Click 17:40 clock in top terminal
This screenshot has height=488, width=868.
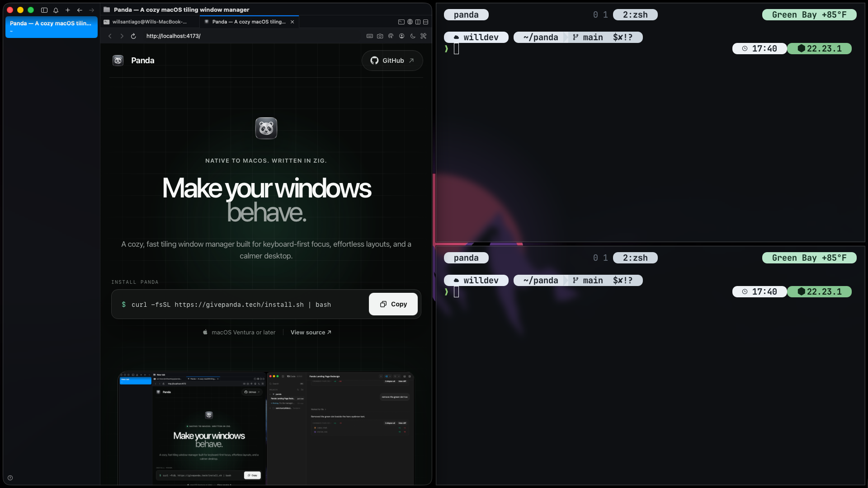[x=759, y=49]
